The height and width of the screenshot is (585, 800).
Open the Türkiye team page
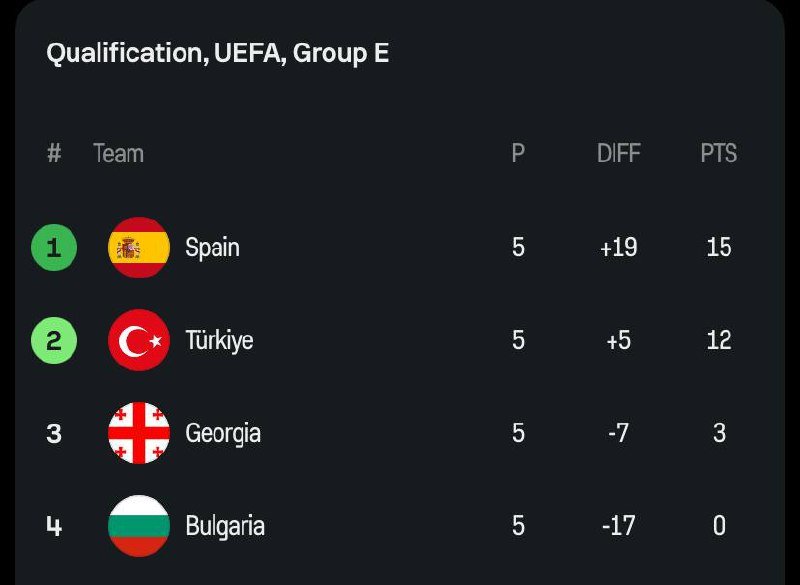[219, 340]
